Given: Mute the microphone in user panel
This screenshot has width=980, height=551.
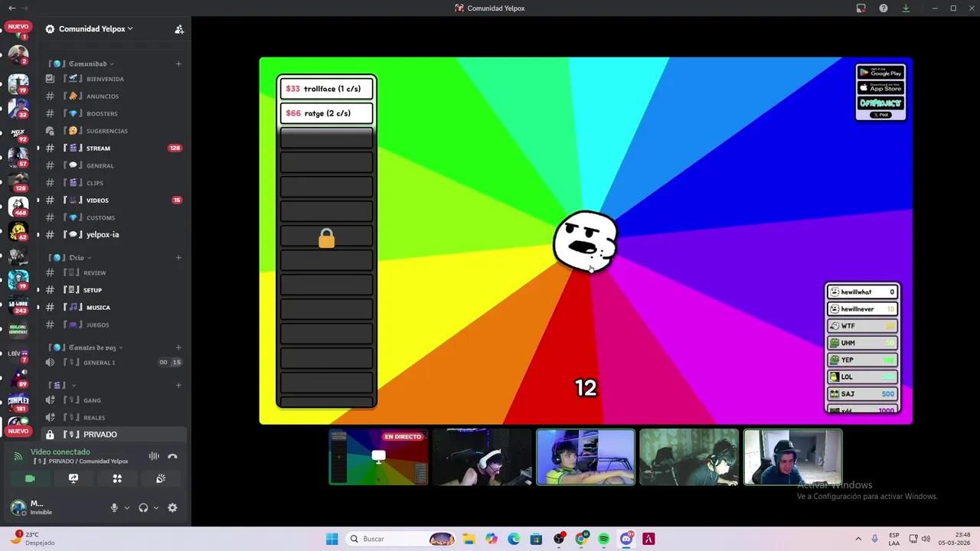Looking at the screenshot, I should coord(114,507).
